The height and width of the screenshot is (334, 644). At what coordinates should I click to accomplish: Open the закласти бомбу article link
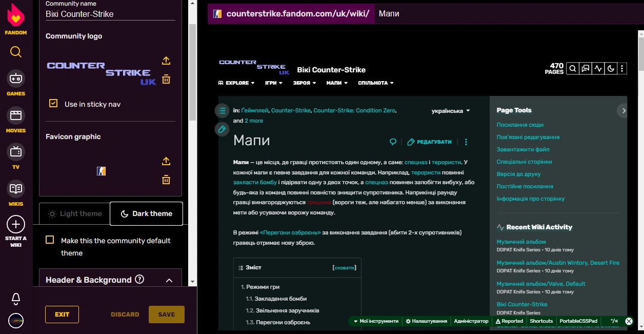pos(255,183)
